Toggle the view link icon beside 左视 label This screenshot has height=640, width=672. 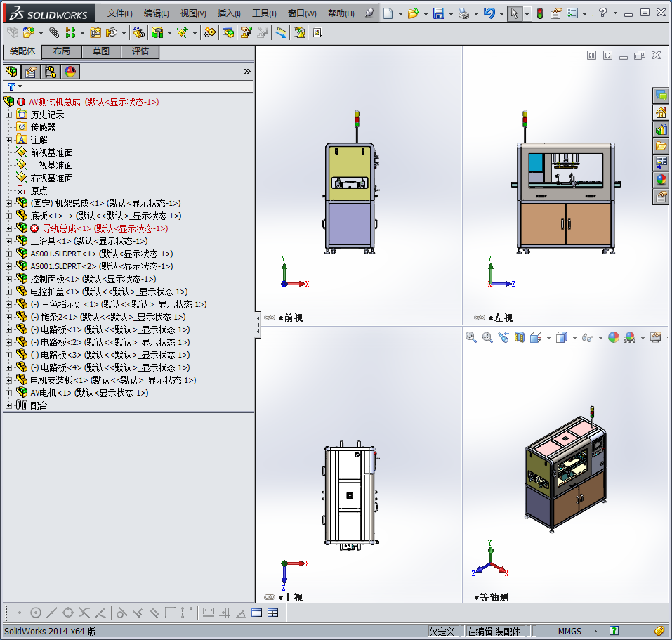pos(479,318)
